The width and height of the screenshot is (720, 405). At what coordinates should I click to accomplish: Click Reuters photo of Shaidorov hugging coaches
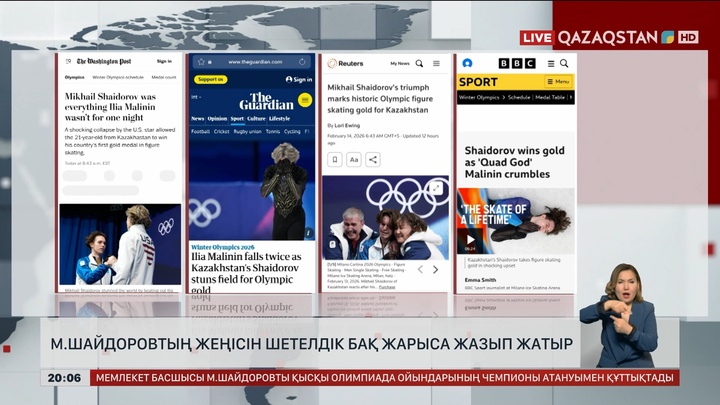tap(385, 218)
